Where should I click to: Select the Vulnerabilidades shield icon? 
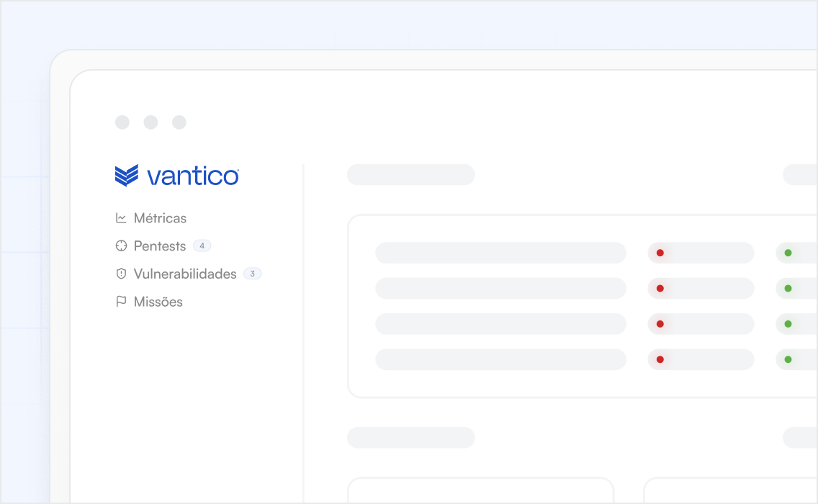click(121, 274)
